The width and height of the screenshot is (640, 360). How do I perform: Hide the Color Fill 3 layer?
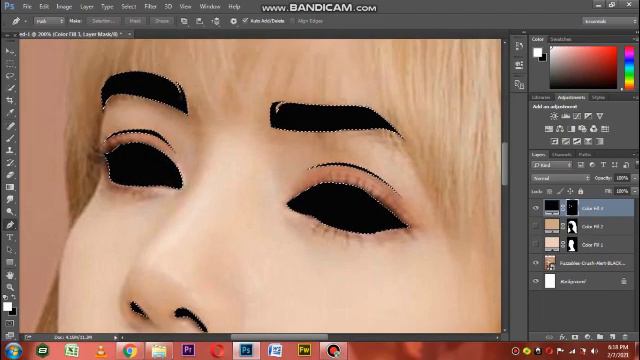[x=536, y=208]
